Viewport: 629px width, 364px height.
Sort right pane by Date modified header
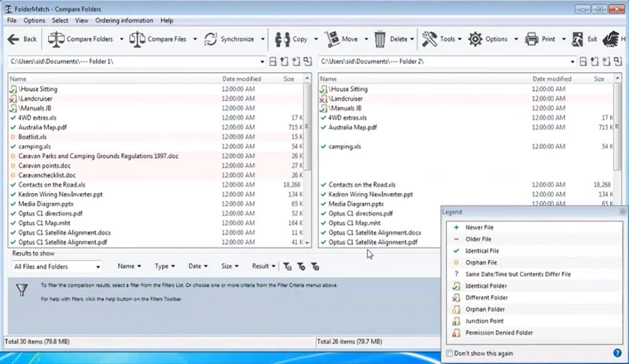(552, 79)
